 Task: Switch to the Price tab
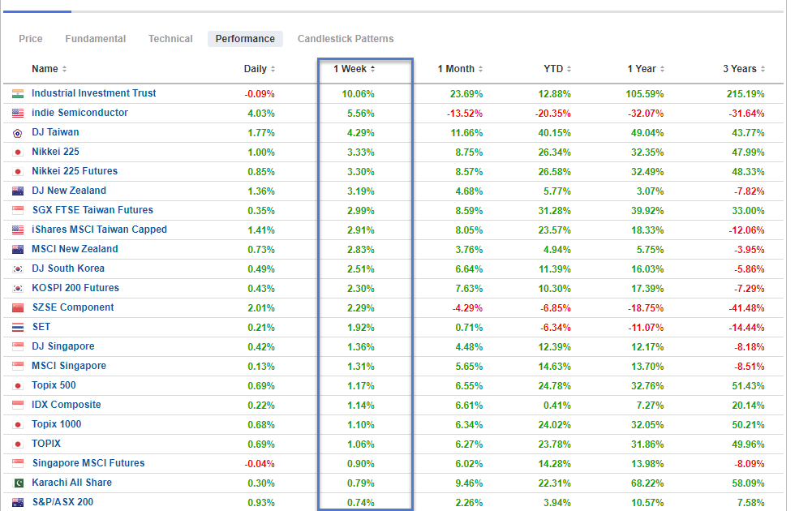(31, 39)
